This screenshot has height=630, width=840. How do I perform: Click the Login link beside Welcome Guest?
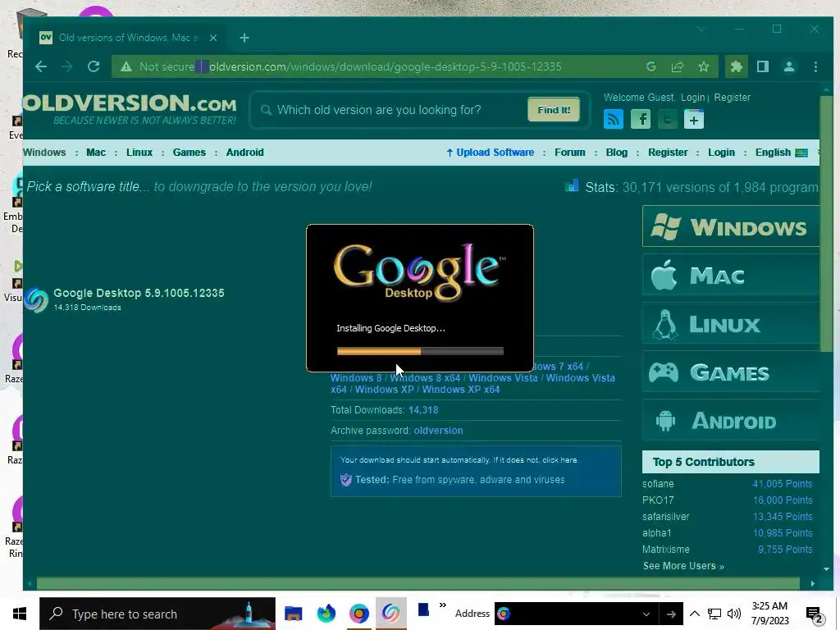[692, 98]
